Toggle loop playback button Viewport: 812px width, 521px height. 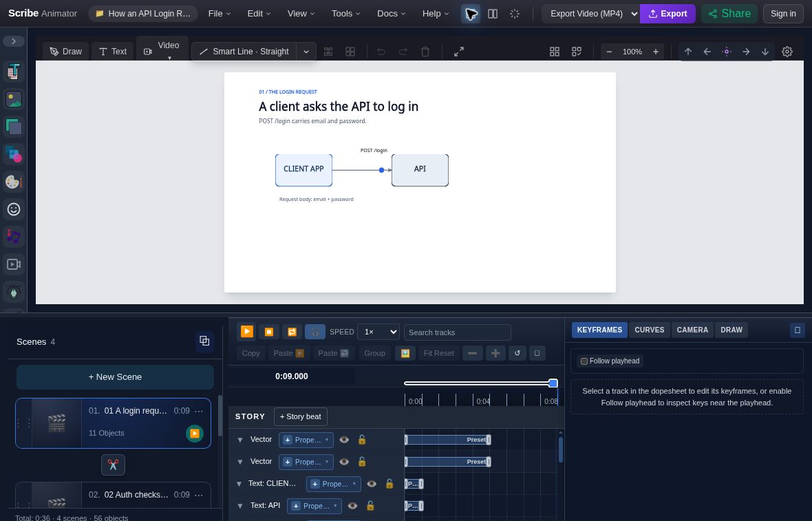[292, 332]
